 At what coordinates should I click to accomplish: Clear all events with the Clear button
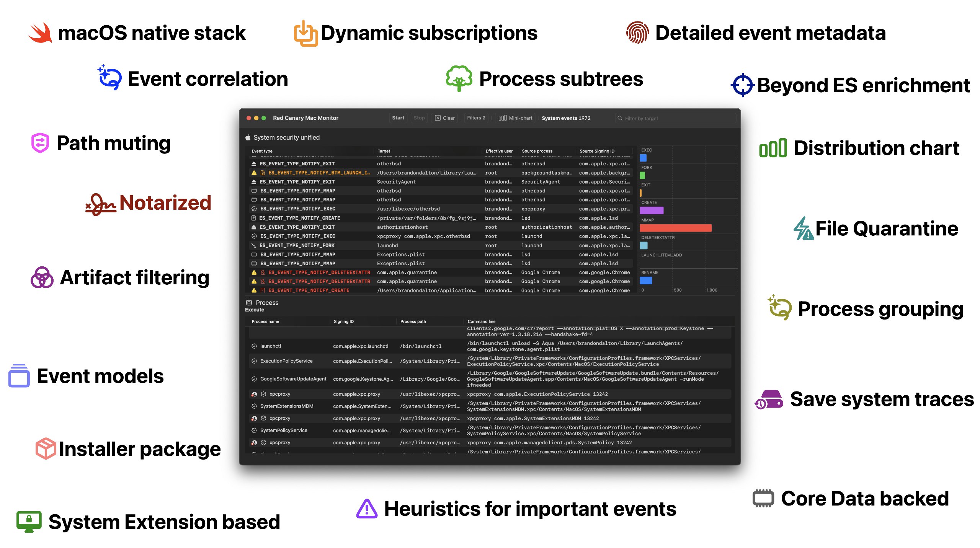445,118
